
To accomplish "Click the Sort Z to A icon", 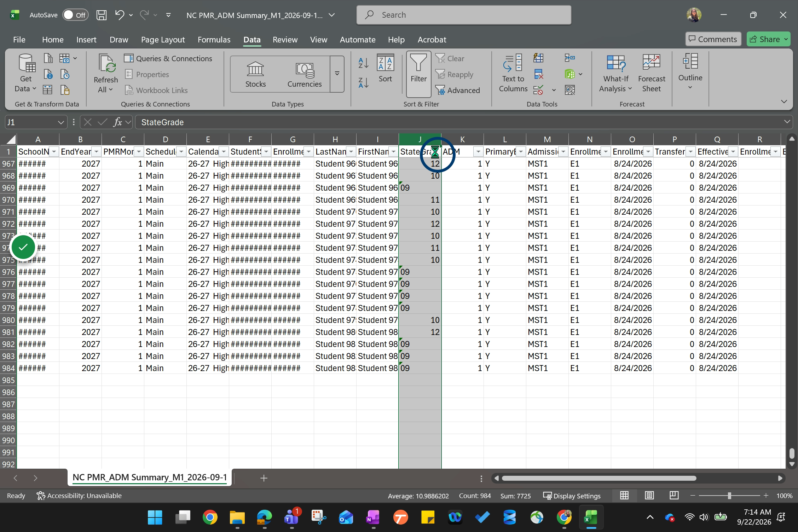I will [363, 83].
